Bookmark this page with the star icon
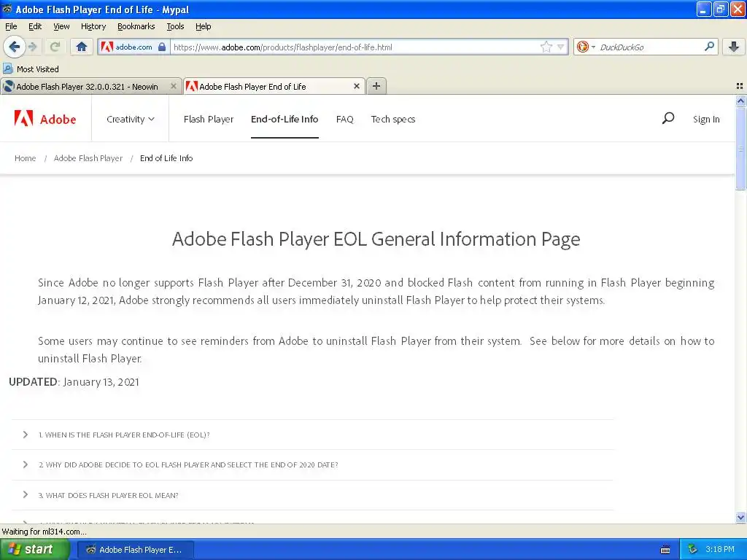The image size is (747, 560). 546,47
